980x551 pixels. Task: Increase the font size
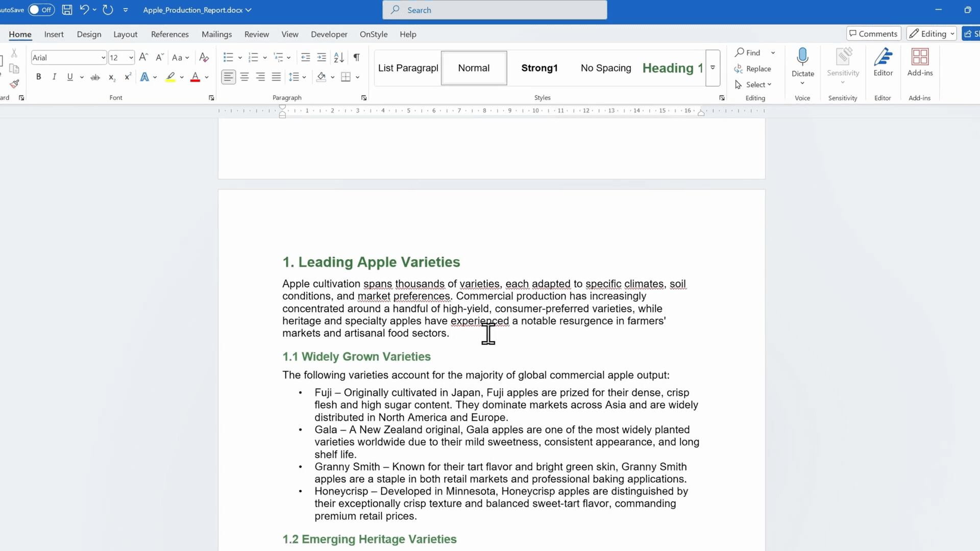[x=143, y=57]
